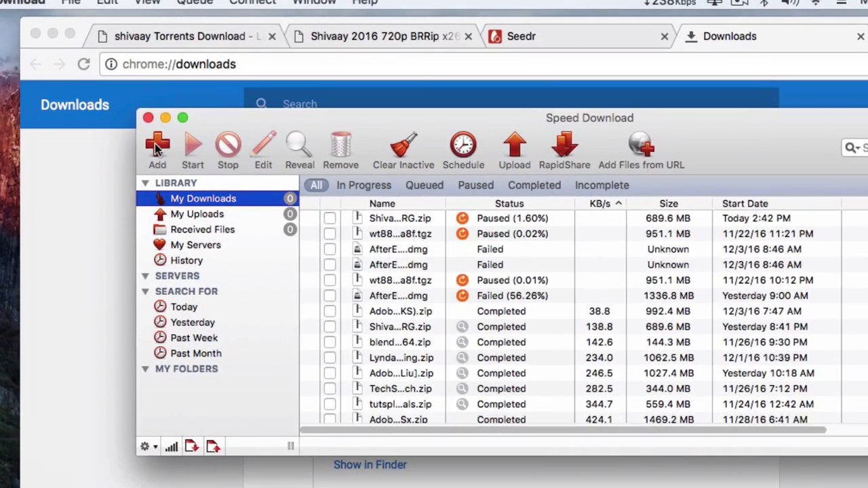Click the Show in Finder link
Image resolution: width=868 pixels, height=488 pixels.
pos(370,465)
